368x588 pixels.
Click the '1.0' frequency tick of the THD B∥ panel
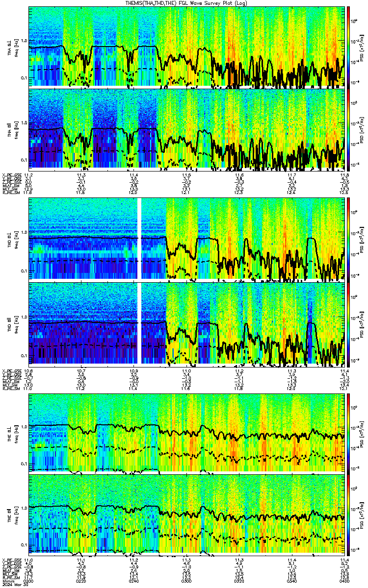click(x=24, y=317)
